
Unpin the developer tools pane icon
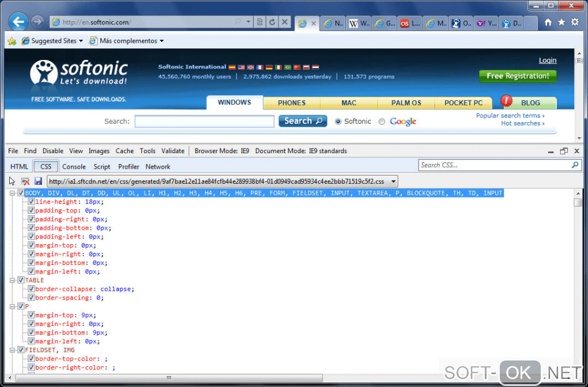coord(564,151)
